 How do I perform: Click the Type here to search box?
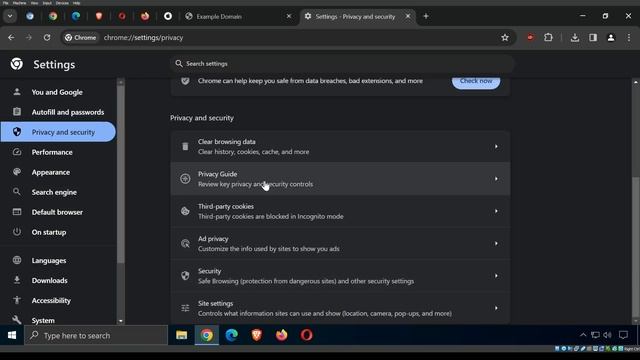[96, 335]
